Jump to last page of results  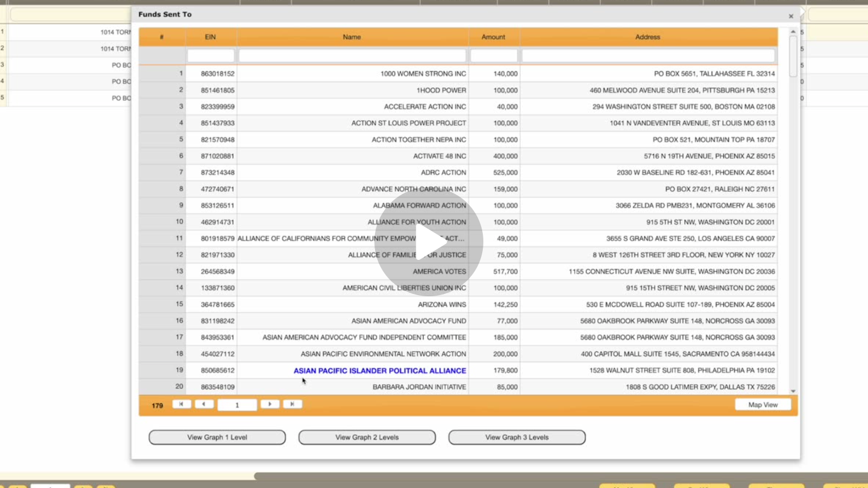[x=292, y=404]
